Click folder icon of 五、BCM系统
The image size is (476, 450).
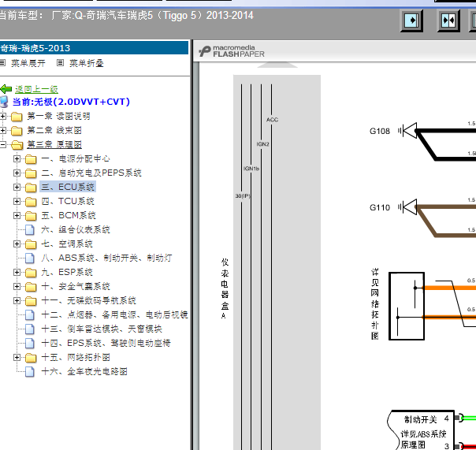click(31, 216)
